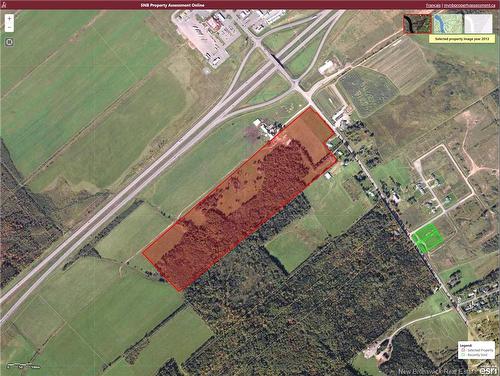Viewport: 500px width, 376px height.
Task: Zoom in the map with the plus button
Action: pos(9,19)
